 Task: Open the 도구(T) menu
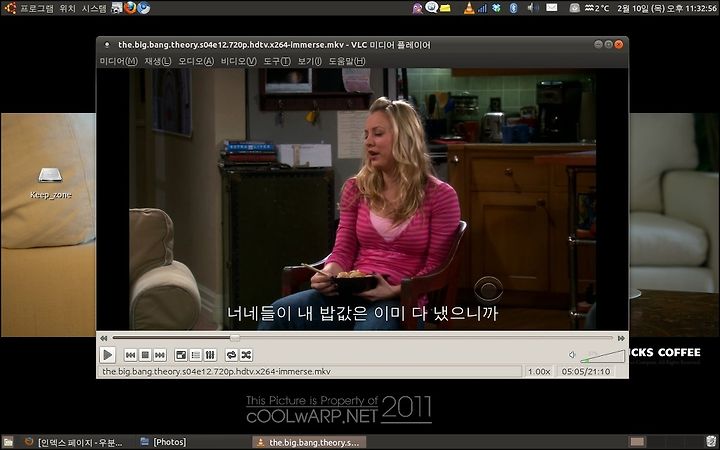277,61
